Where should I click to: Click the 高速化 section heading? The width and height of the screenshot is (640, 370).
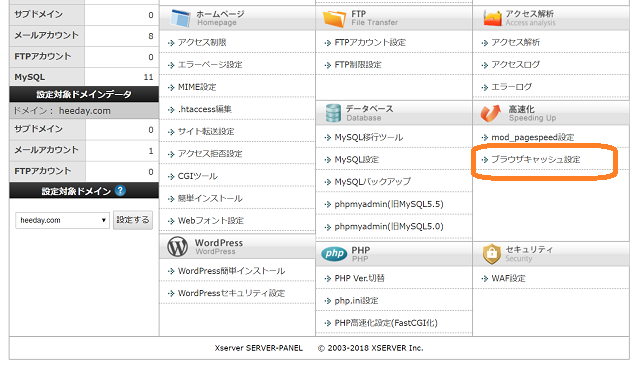click(x=521, y=109)
